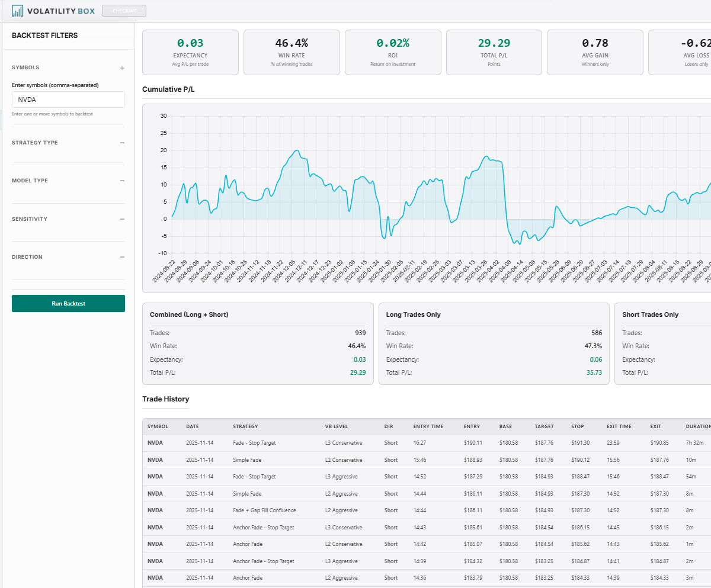Screen dimensions: 711x588
Task: Run the backtest
Action: [68, 303]
